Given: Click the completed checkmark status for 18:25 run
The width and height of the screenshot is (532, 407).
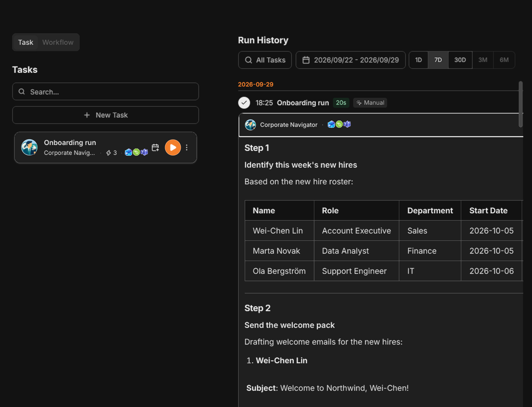Looking at the screenshot, I should pos(244,103).
